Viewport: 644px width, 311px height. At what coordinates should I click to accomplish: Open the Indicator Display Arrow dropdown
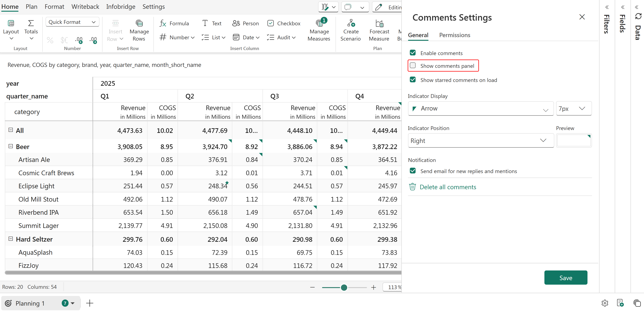coord(480,108)
